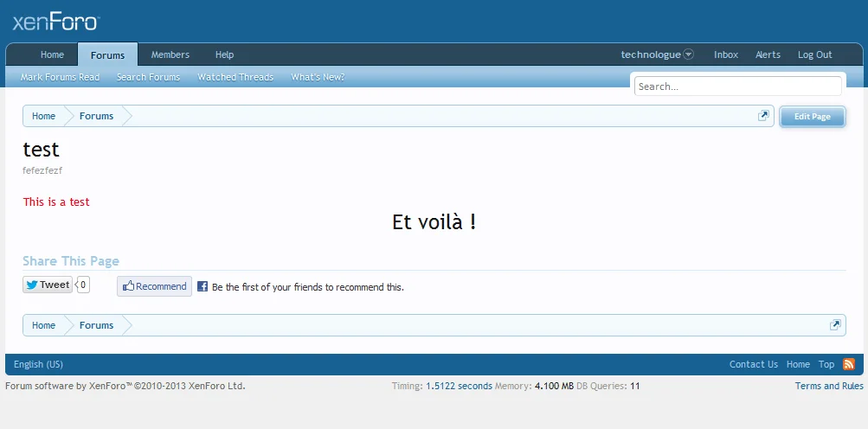Click Log Out link
This screenshot has height=429, width=868.
pyautogui.click(x=814, y=54)
